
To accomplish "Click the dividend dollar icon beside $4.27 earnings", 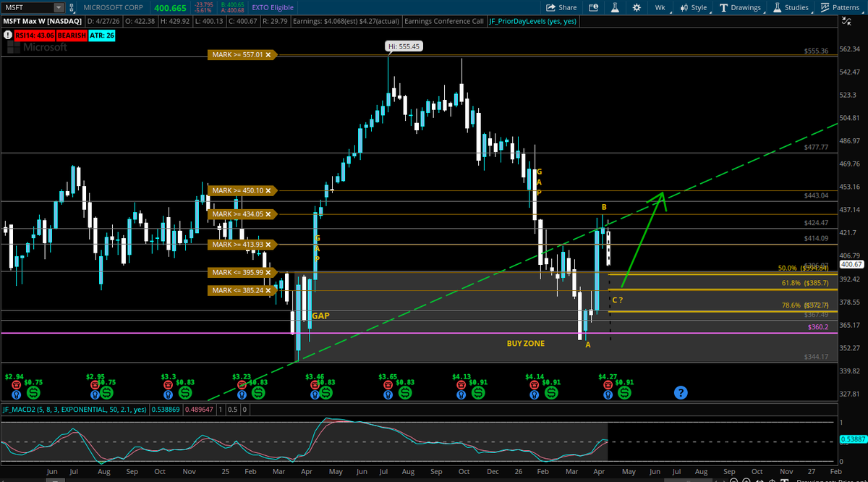I will 624,392.
